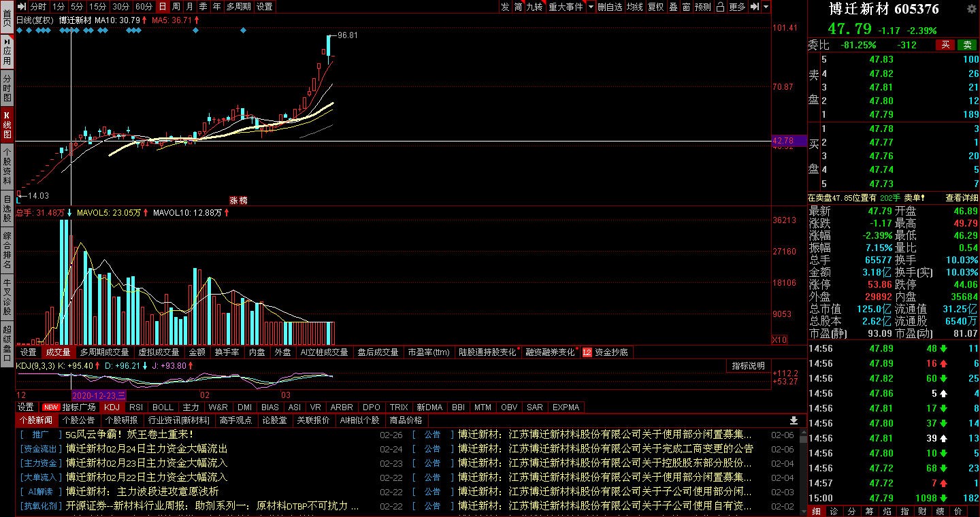The height and width of the screenshot is (517, 980).
Task: Open the 个股公告 news tab
Action: (x=78, y=420)
